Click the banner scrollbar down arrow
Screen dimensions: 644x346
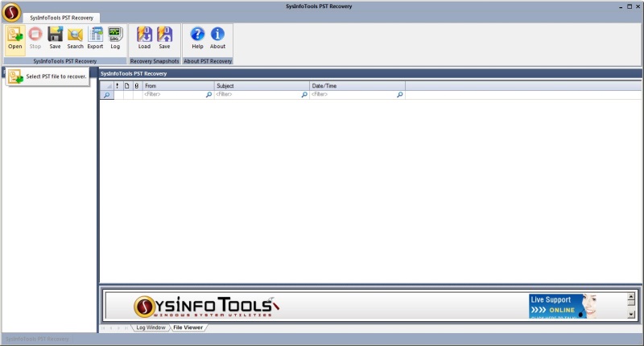631,314
